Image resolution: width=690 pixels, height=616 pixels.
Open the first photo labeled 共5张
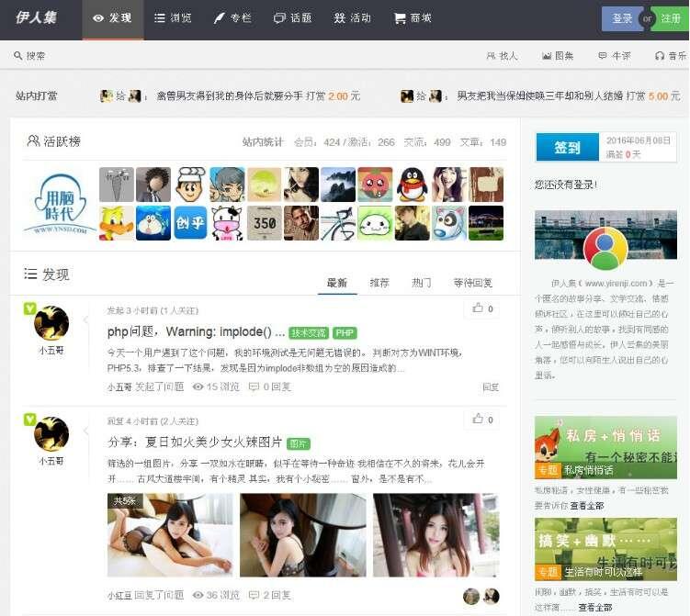point(170,534)
